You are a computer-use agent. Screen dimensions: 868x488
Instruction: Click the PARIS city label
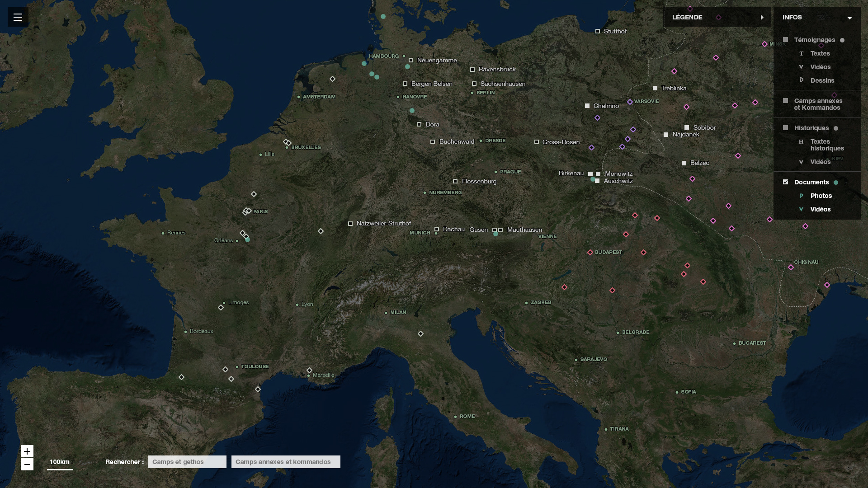tap(260, 211)
